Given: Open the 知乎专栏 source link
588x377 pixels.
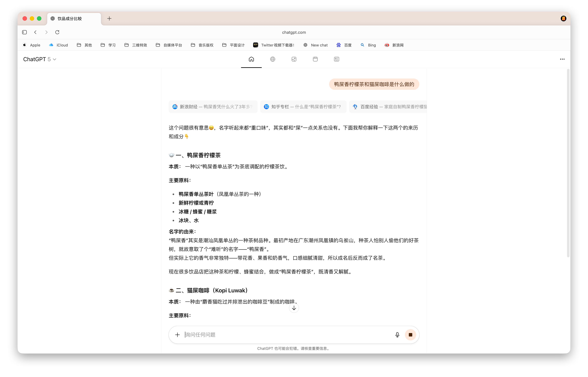Looking at the screenshot, I should click(x=303, y=107).
